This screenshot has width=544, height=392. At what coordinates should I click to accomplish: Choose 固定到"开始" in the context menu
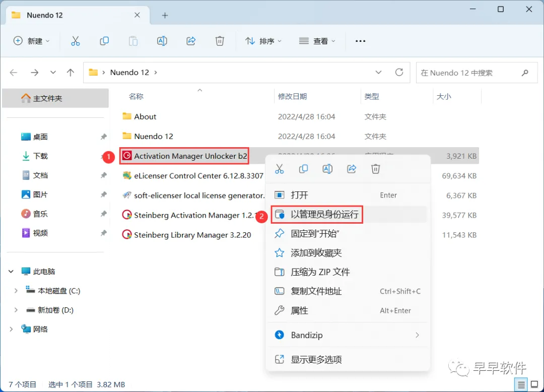(348, 233)
